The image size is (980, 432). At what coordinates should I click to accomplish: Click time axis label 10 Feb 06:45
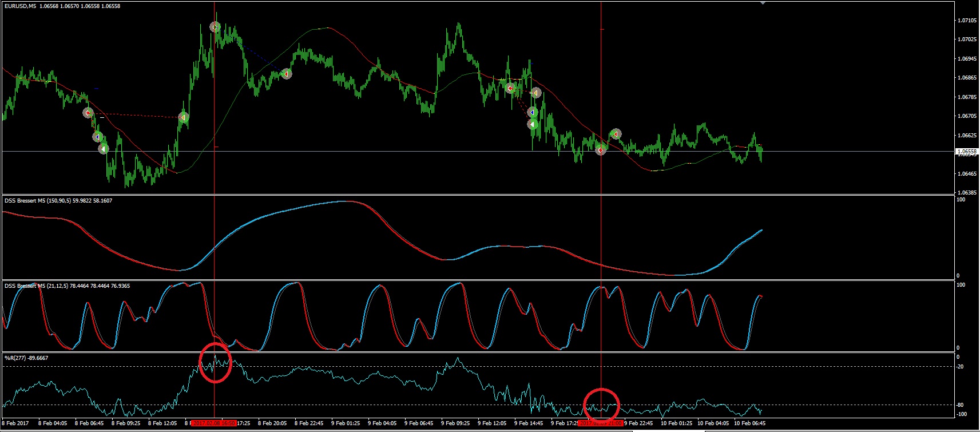coord(749,423)
